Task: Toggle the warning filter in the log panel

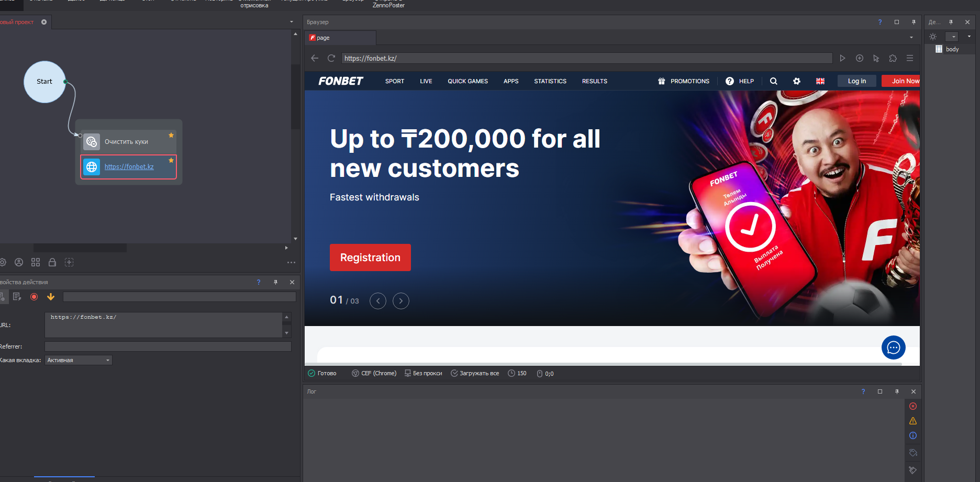Action: (913, 421)
